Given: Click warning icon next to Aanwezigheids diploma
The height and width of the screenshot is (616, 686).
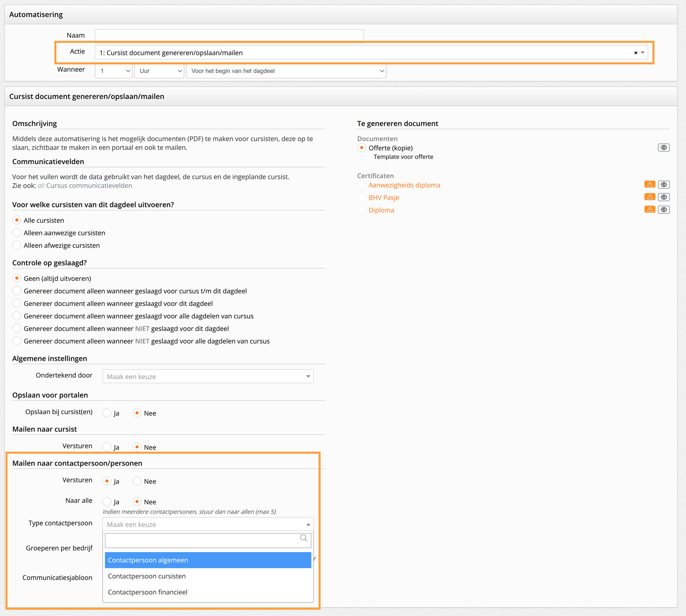Looking at the screenshot, I should [650, 184].
